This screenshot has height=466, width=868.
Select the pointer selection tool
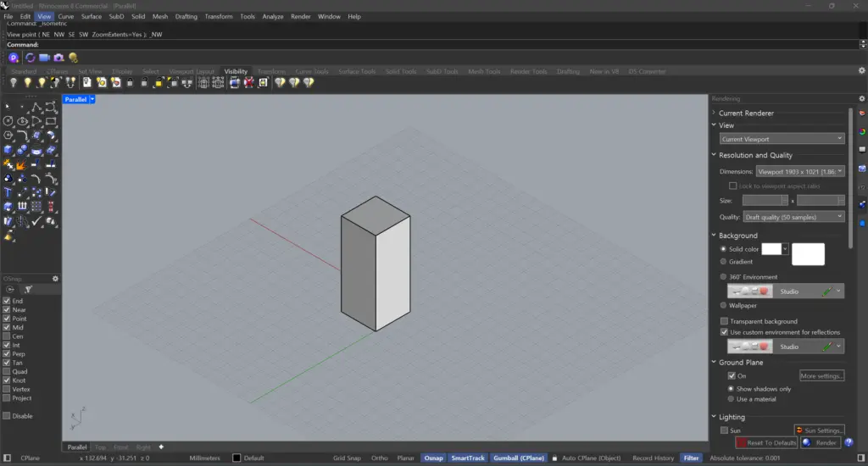(x=8, y=107)
